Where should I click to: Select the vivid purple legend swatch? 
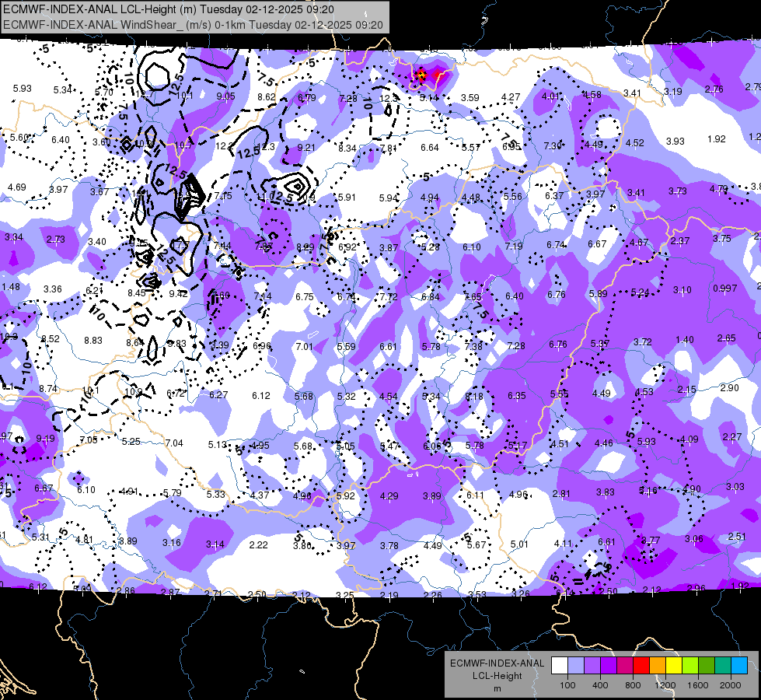(609, 666)
